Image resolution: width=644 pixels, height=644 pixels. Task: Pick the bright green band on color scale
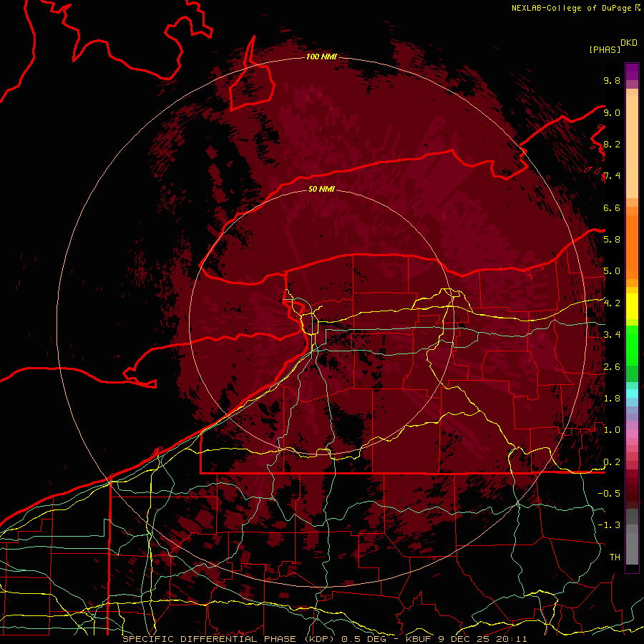(x=632, y=346)
